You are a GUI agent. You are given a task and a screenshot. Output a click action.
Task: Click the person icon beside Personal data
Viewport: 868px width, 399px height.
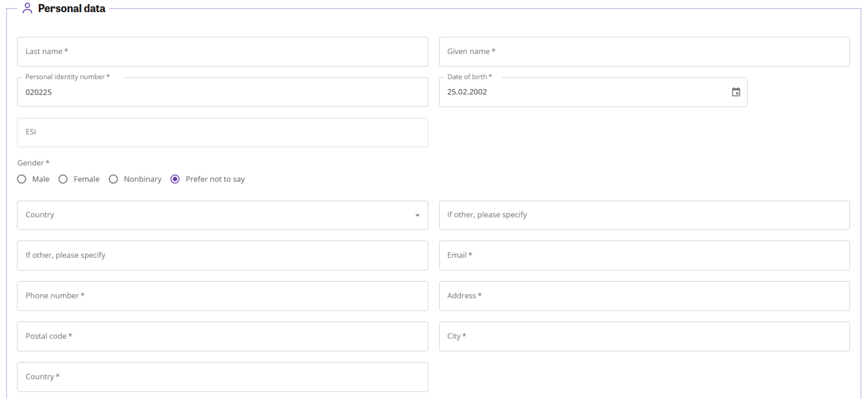27,9
